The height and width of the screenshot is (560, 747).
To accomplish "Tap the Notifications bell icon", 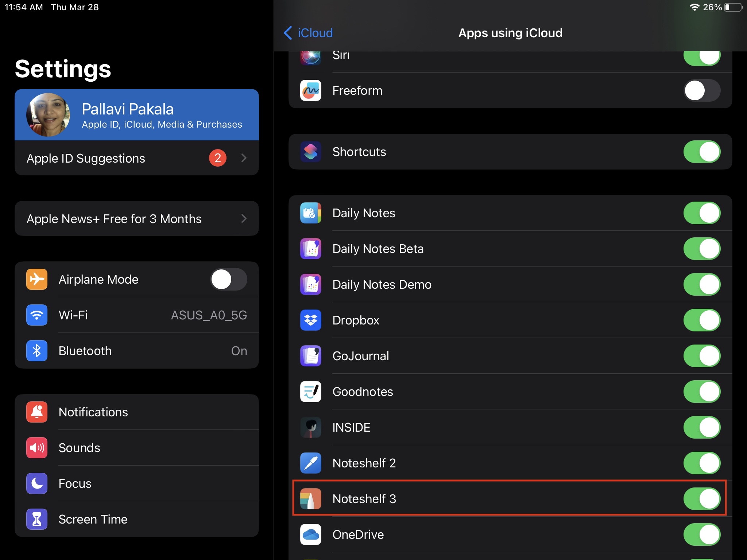I will tap(37, 412).
